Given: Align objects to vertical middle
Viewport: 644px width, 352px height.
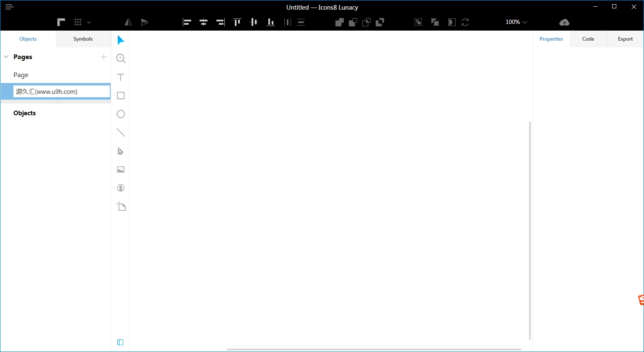Looking at the screenshot, I should coord(254,22).
